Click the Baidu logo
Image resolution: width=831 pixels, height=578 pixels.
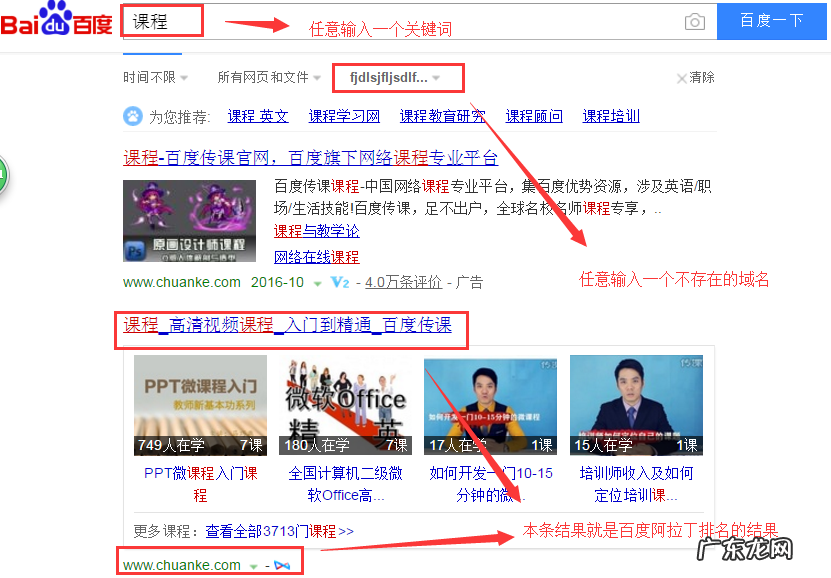(55, 19)
